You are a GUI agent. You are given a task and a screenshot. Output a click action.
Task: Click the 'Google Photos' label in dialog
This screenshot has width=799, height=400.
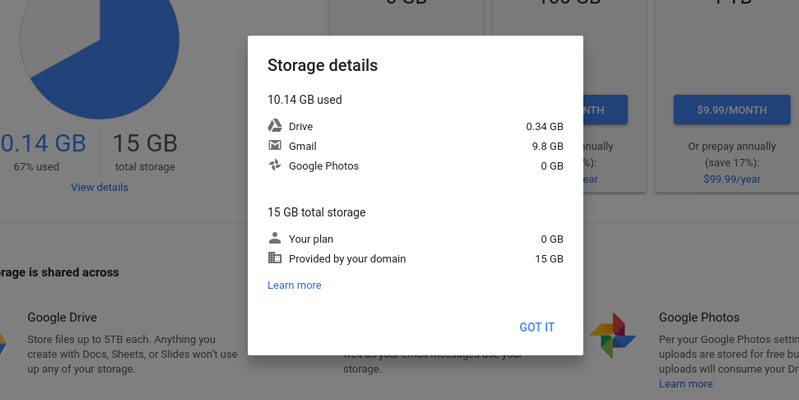pos(324,166)
